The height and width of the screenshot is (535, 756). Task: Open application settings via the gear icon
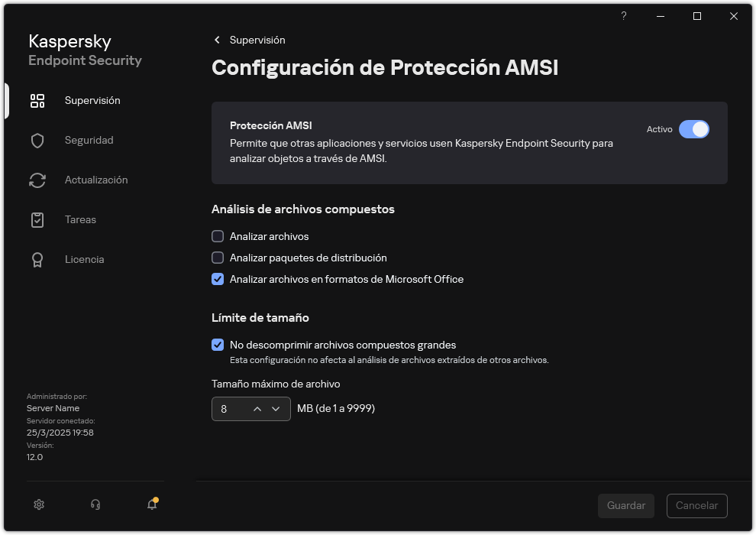[x=39, y=504]
